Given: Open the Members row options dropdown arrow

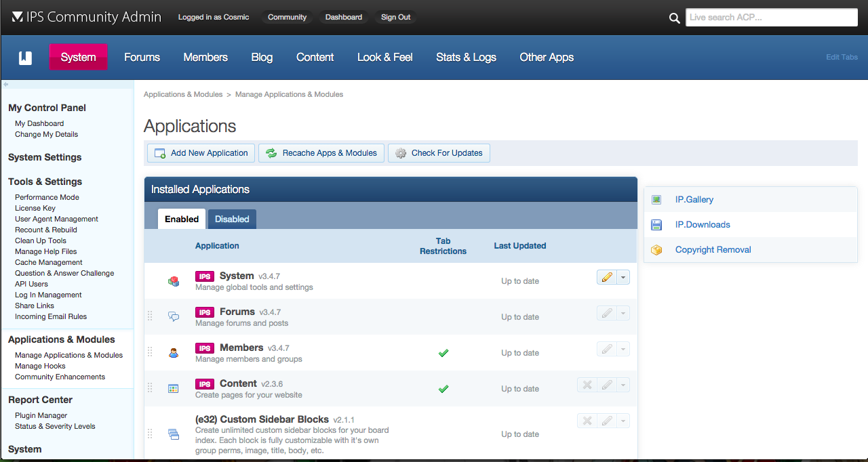Looking at the screenshot, I should [623, 348].
